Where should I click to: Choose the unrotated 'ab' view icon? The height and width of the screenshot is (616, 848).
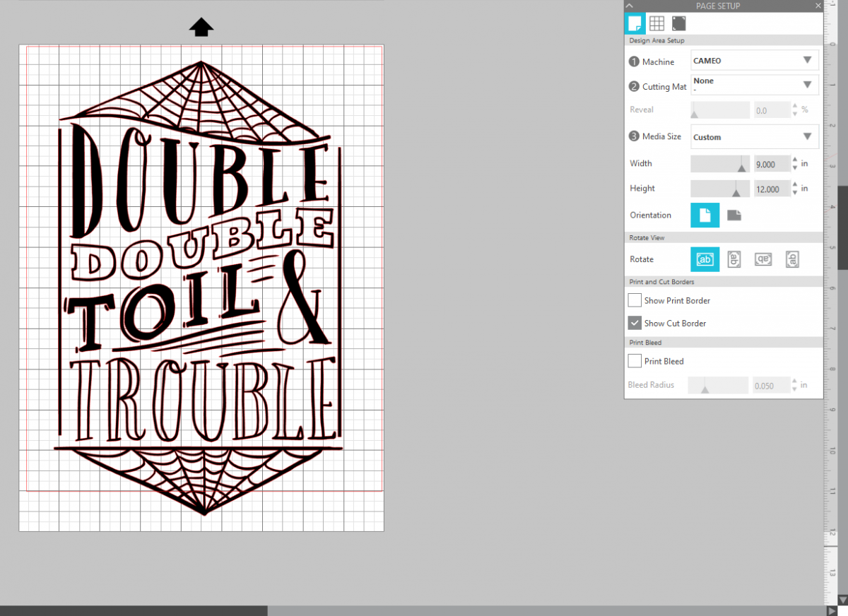[705, 259]
